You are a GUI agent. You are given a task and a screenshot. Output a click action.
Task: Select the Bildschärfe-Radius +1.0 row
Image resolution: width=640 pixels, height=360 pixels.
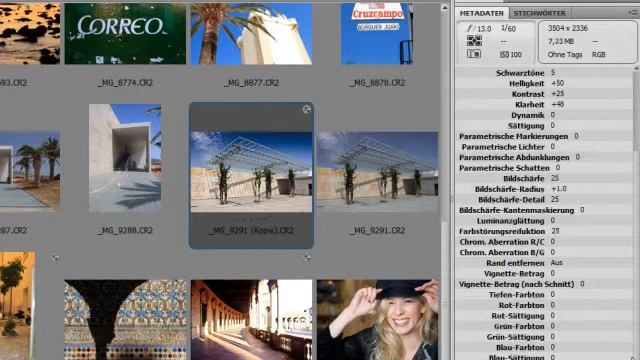tap(544, 189)
